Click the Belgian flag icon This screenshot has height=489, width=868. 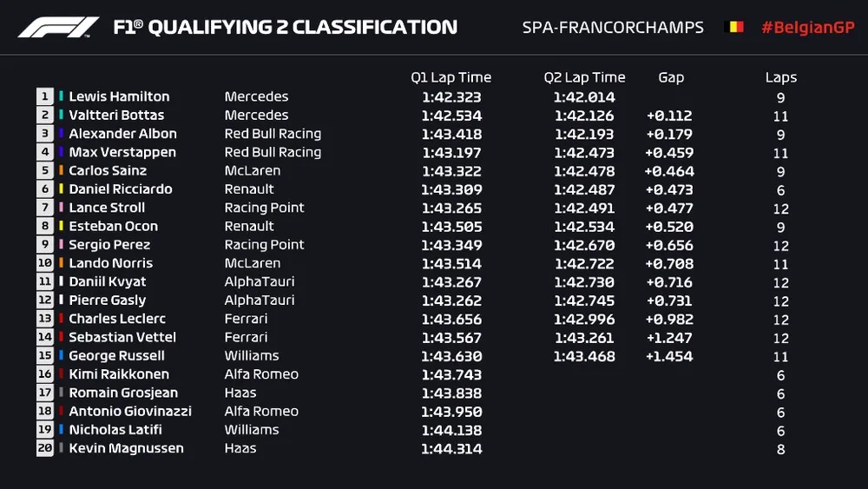point(733,27)
